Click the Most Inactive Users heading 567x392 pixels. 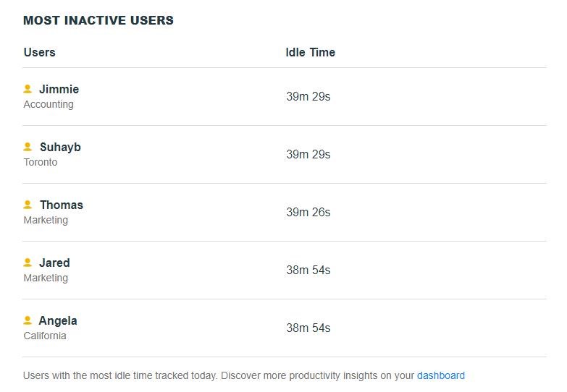click(98, 20)
